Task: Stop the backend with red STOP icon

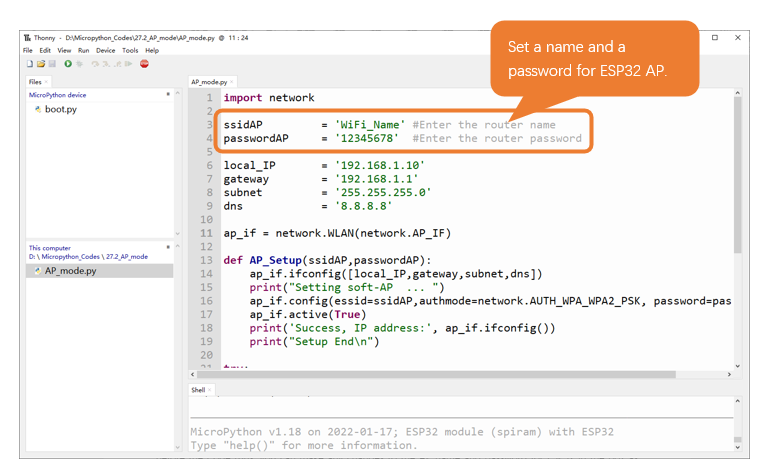Action: [x=144, y=64]
